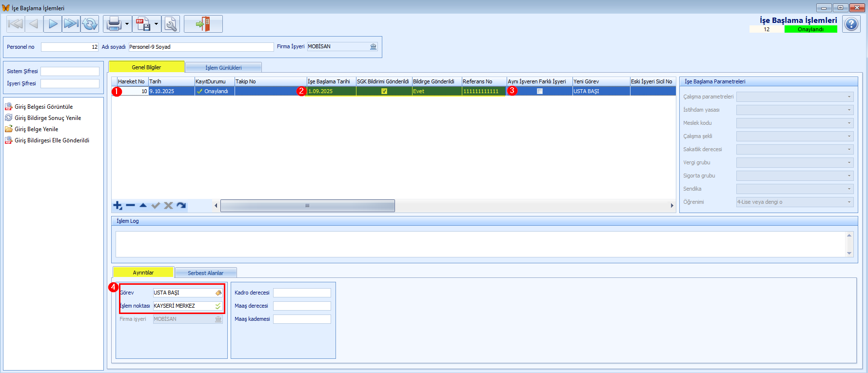Screen dimensions: 868x373
Task: Add a new row with plus icon
Action: tap(118, 206)
